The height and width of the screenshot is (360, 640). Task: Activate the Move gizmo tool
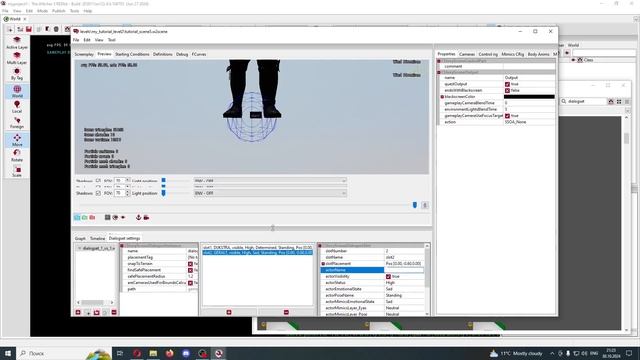click(17, 138)
